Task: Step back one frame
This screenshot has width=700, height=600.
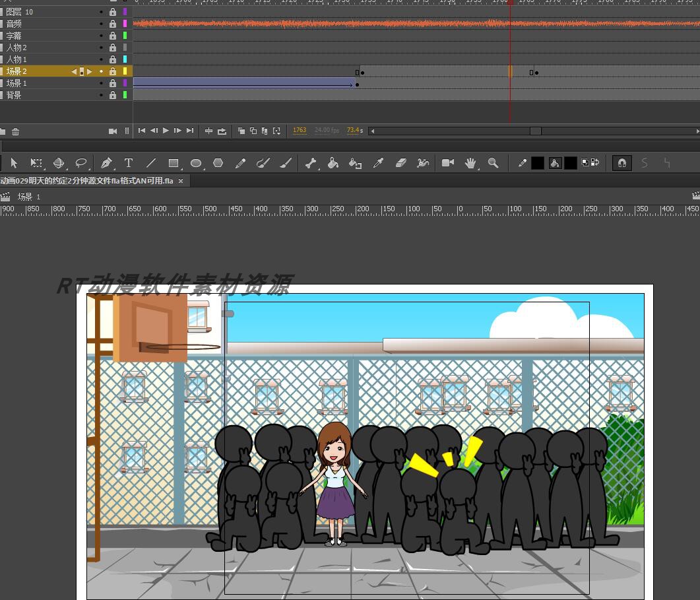Action: (x=154, y=131)
